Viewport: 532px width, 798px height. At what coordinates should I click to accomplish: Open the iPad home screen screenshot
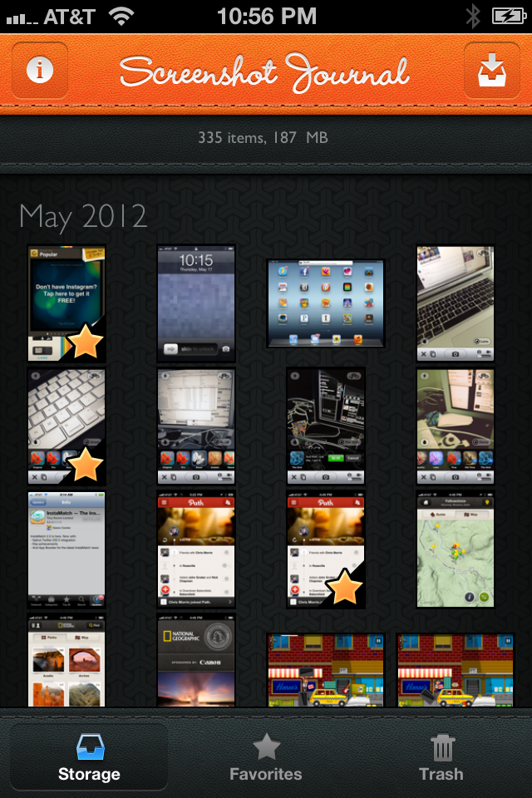tap(326, 303)
